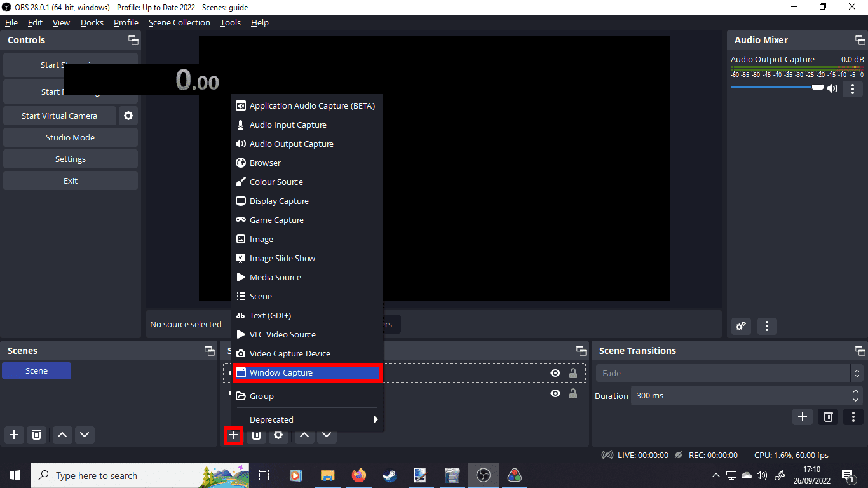The width and height of the screenshot is (868, 488).
Task: Open Firefox from the taskbar
Action: pyautogui.click(x=358, y=475)
